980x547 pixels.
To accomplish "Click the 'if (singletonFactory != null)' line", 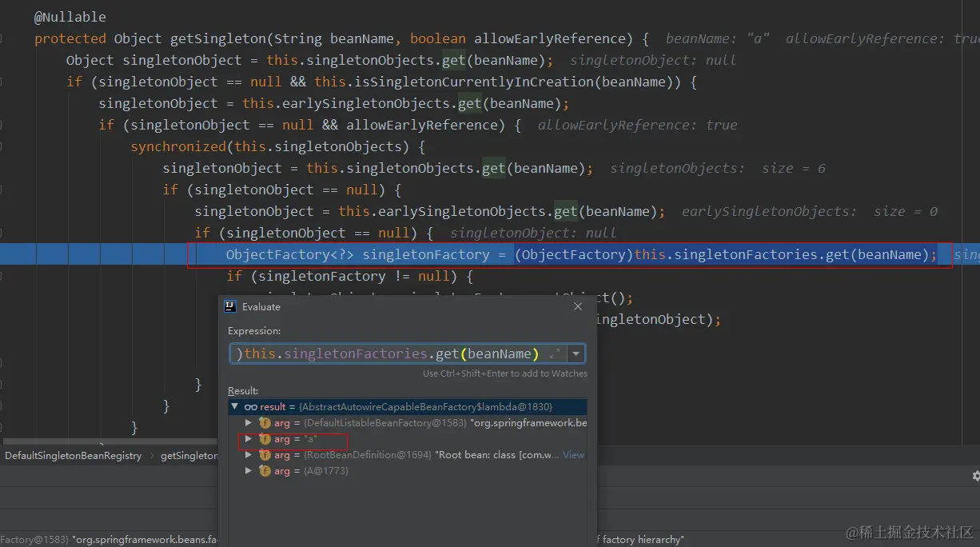I will coord(350,276).
